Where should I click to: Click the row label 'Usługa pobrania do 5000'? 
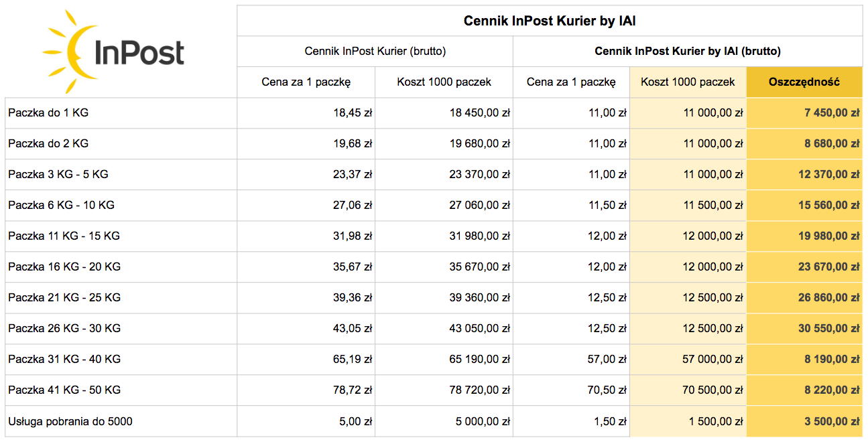coord(70,421)
